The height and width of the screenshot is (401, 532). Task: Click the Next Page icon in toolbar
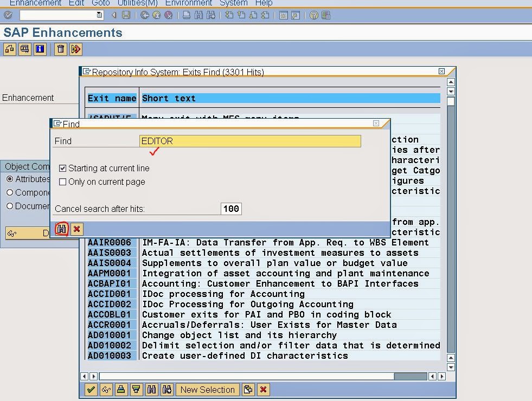(253, 15)
